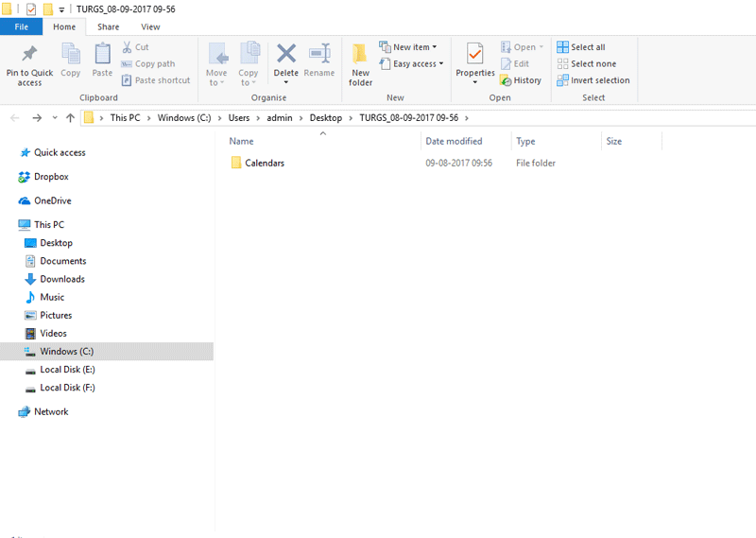Click the title bar new folder icon
The image size is (756, 538).
[48, 9]
